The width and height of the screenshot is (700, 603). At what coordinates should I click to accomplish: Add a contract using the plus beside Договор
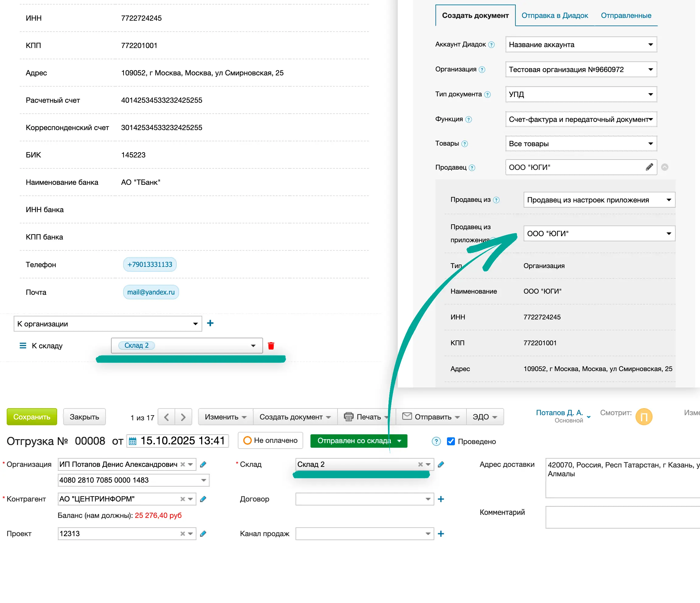point(441,499)
